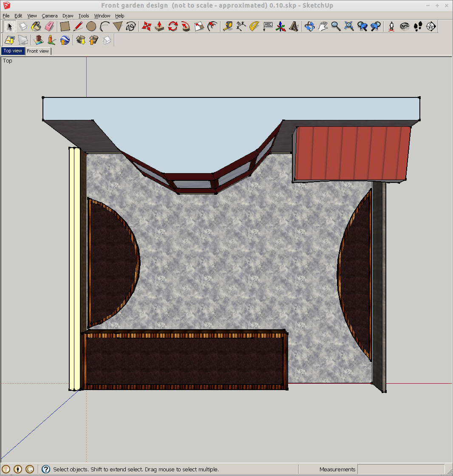The image size is (453, 476).
Task: Open the Window menu
Action: [102, 16]
